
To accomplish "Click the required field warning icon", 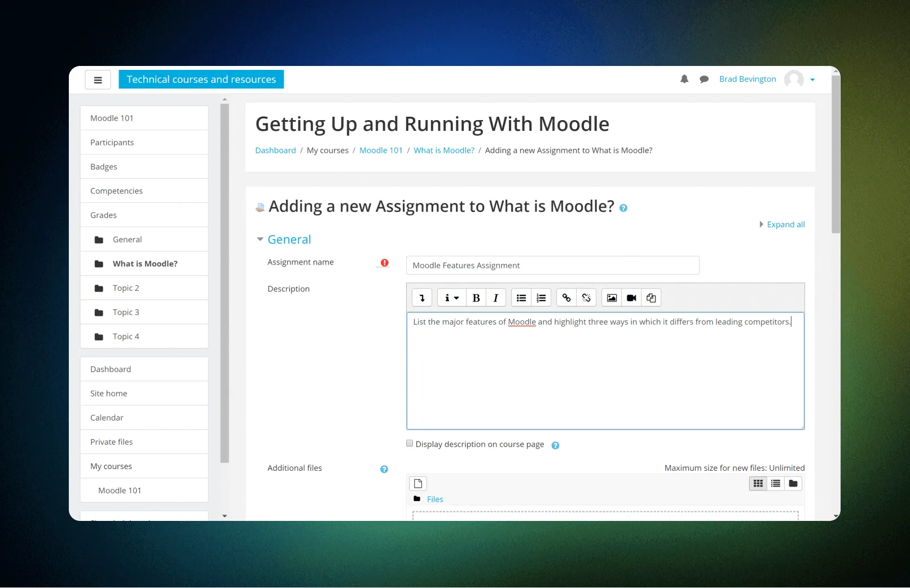I will point(385,263).
